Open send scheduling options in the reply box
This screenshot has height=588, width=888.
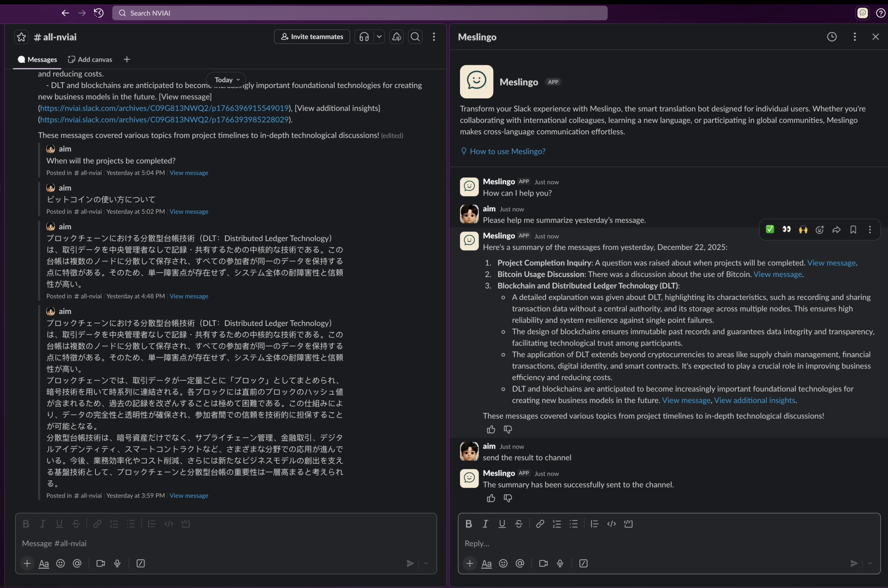870,563
